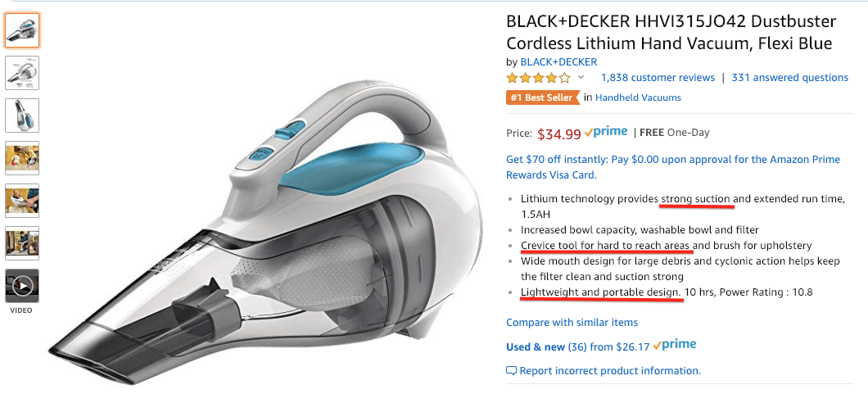The width and height of the screenshot is (868, 394).
Task: Open the fourth lifestyle photo thumbnail
Action: [22, 158]
